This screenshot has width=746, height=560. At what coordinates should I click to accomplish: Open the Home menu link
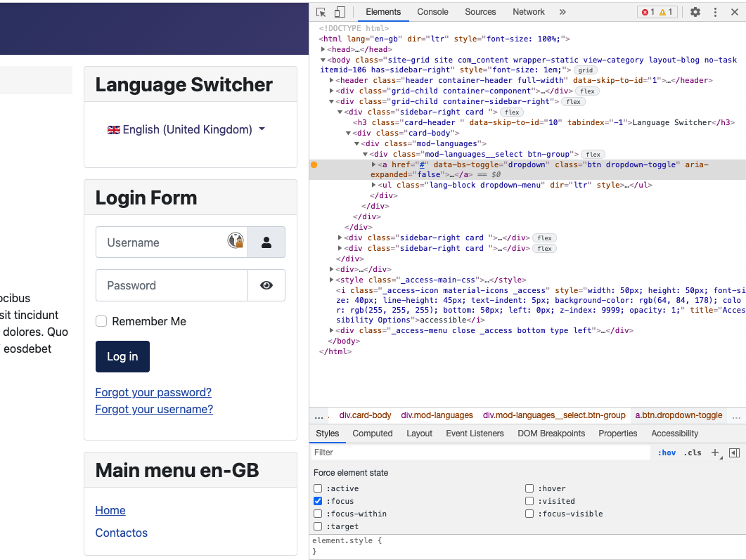pos(110,511)
